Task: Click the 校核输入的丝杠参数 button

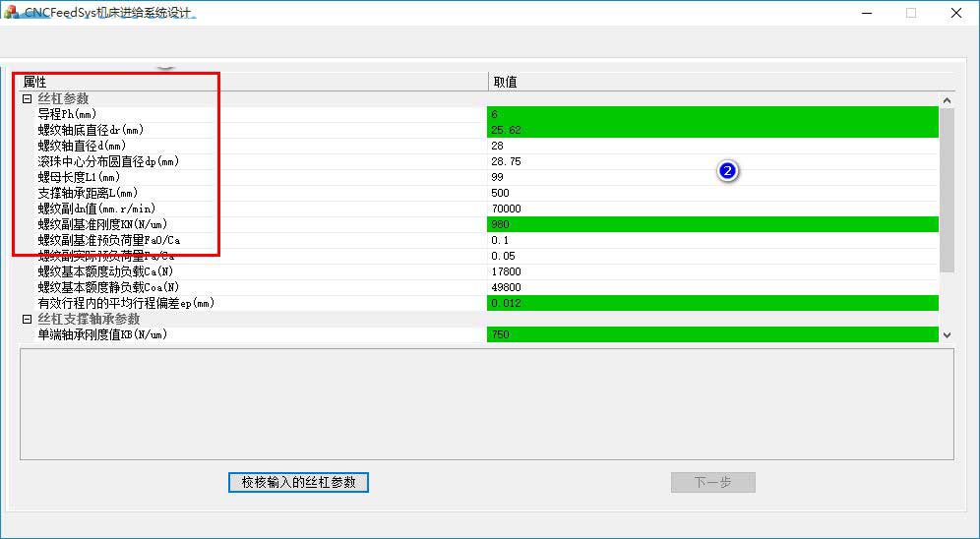Action: click(299, 482)
